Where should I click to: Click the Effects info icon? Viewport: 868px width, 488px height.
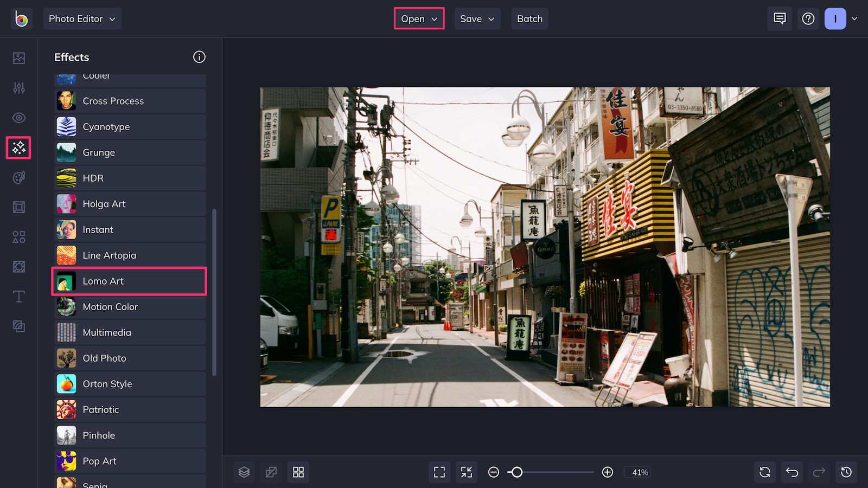[x=199, y=57]
